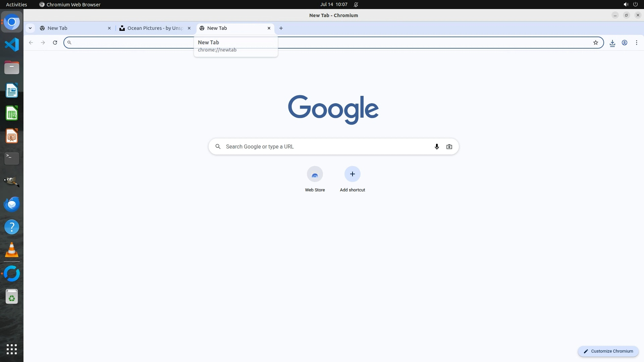
Task: Close the Ocean Pictures tab
Action: point(189,28)
